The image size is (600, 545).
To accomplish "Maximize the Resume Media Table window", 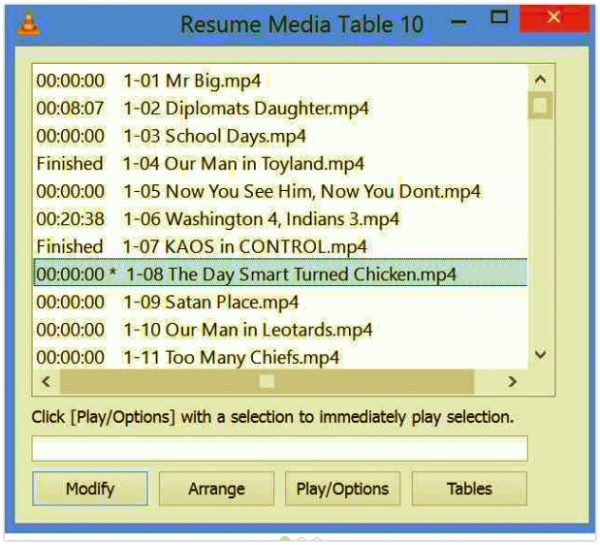I will point(499,17).
